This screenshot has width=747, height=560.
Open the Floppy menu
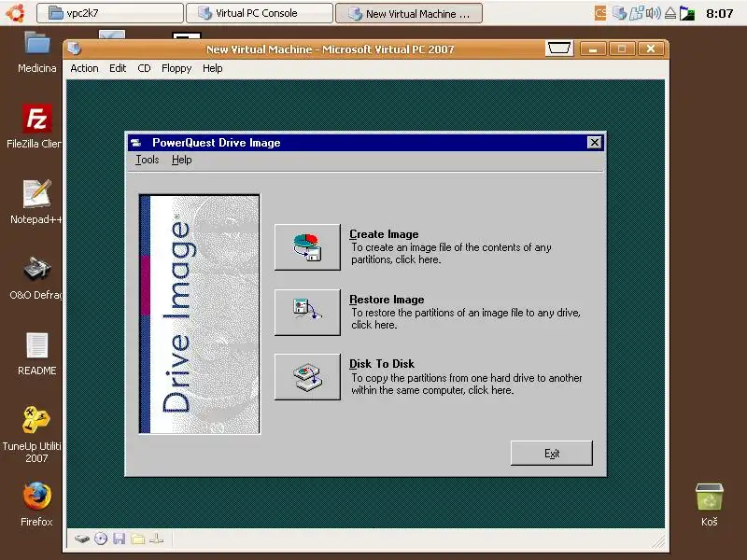(x=176, y=68)
